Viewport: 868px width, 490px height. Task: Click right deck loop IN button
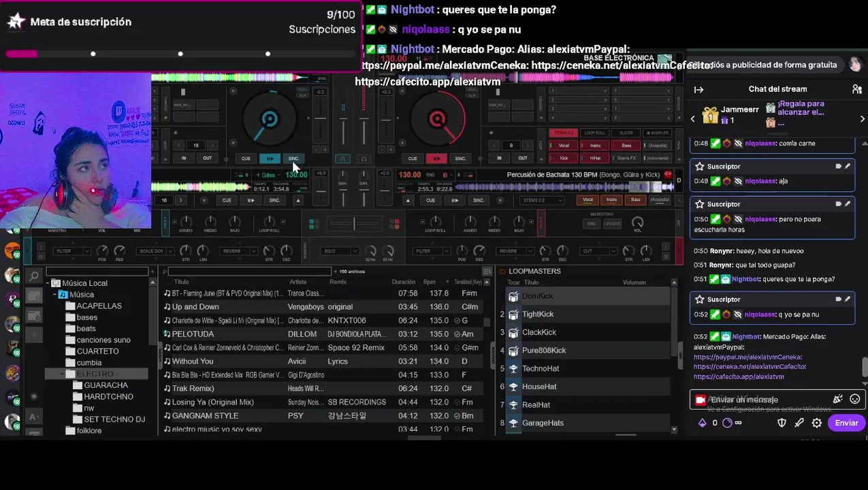click(499, 158)
